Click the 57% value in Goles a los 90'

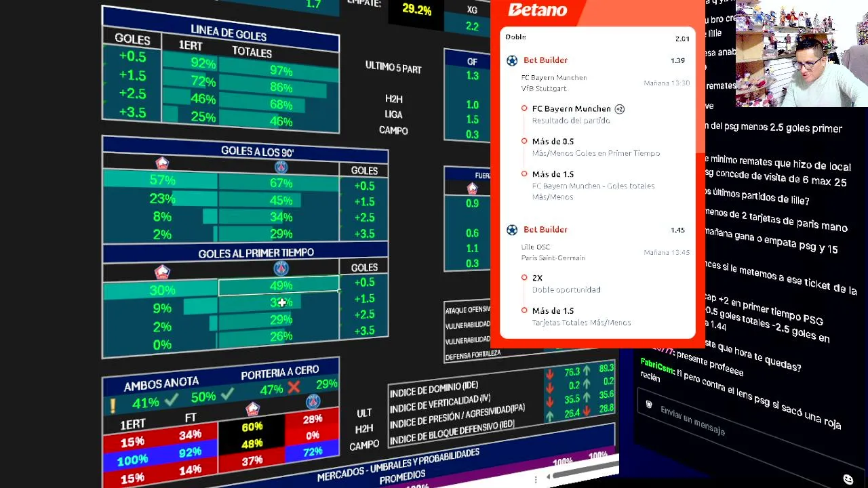coord(162,180)
